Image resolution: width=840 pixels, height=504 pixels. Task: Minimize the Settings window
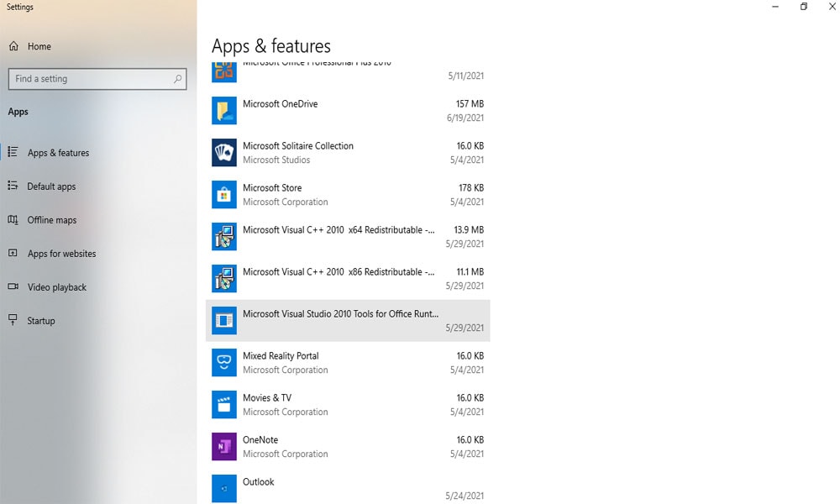tap(775, 7)
